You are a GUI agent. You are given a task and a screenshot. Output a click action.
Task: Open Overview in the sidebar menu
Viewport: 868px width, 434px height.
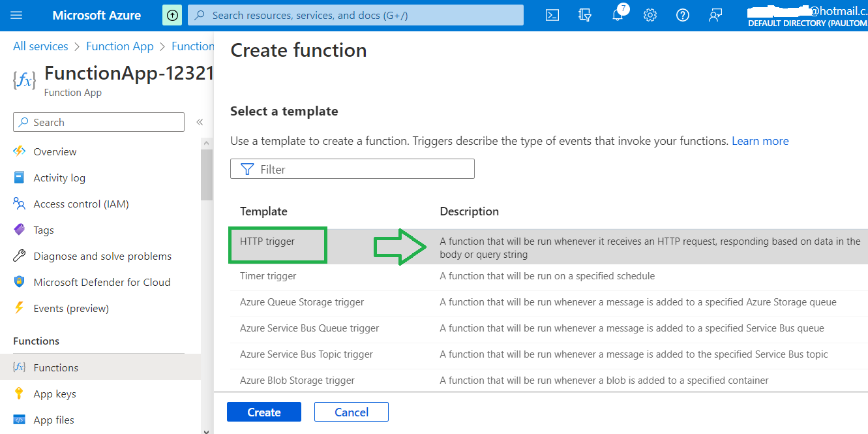tap(55, 151)
